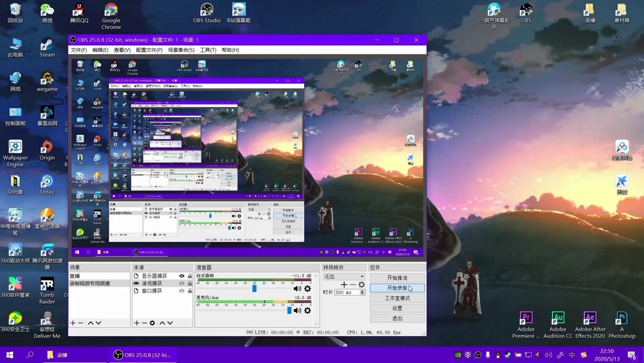Add a new source with the plus icon
The height and width of the screenshot is (363, 644).
pyautogui.click(x=137, y=323)
